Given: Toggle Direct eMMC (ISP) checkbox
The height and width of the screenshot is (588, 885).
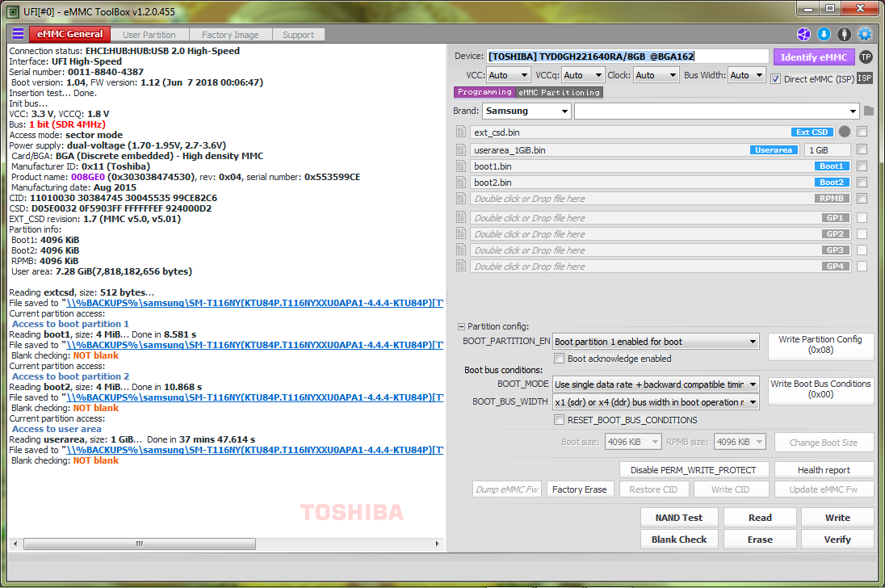Looking at the screenshot, I should (775, 79).
